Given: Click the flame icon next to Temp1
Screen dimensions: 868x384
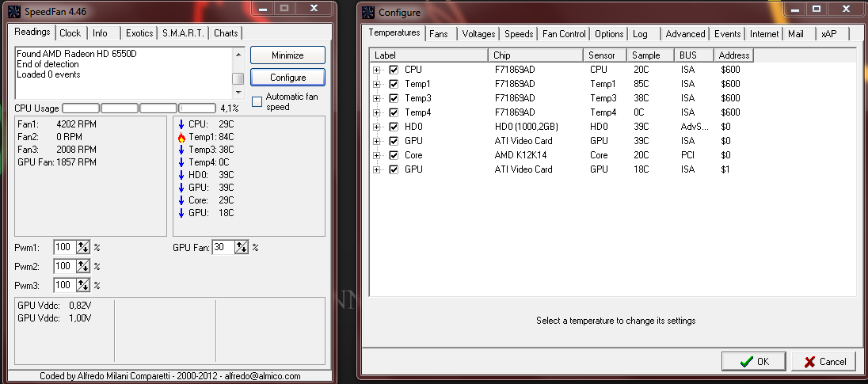Looking at the screenshot, I should pos(181,137).
